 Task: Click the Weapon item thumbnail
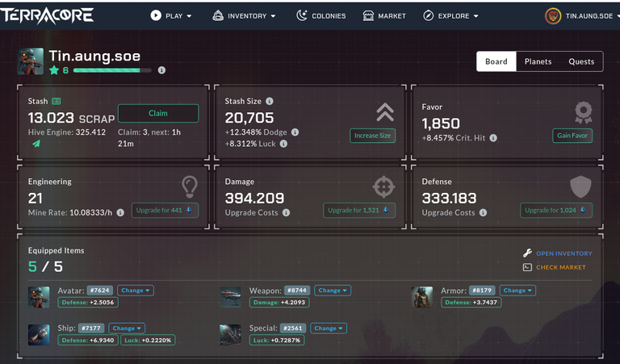coord(231,297)
